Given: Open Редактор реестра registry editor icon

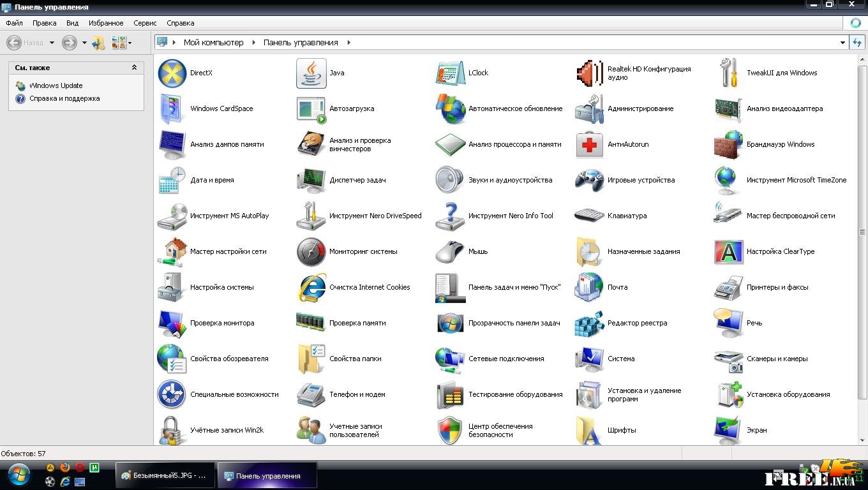Looking at the screenshot, I should [589, 323].
